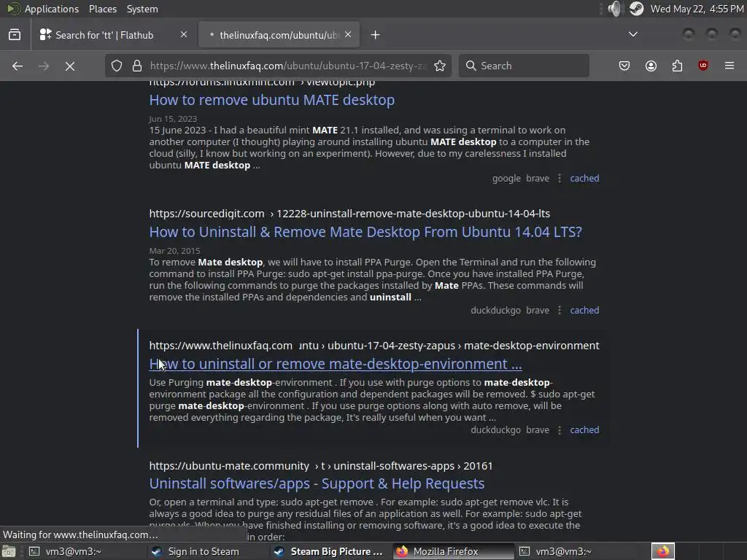Save page to Pocket

[624, 66]
